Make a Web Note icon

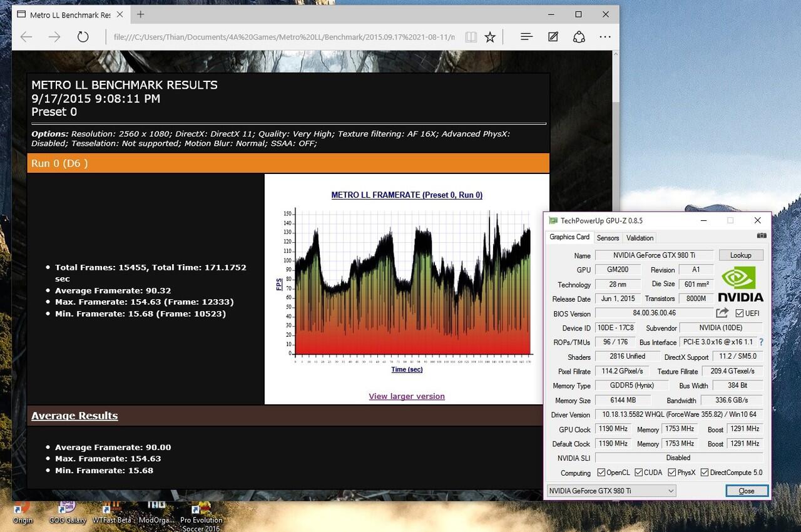(x=553, y=37)
